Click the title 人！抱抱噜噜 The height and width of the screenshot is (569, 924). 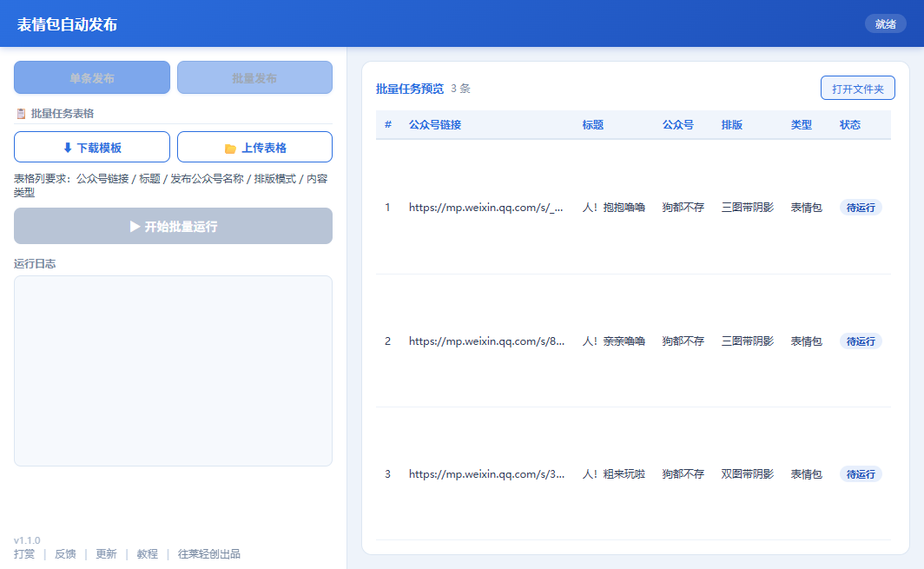pos(614,208)
